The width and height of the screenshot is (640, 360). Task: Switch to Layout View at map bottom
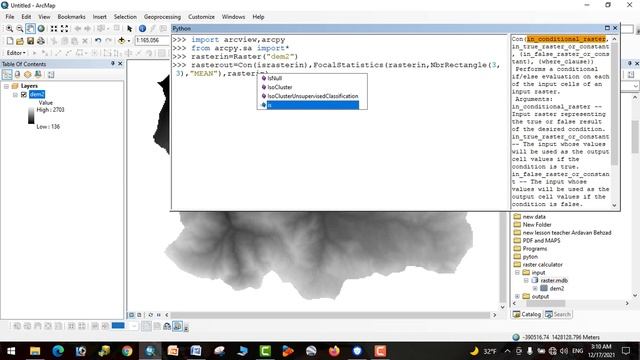[x=139, y=315]
